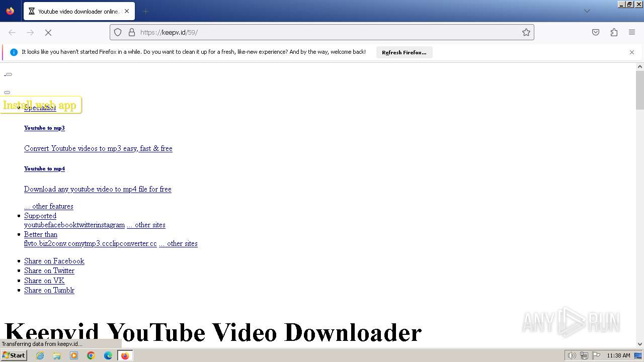Open the Extensions puzzle icon
The width and height of the screenshot is (644, 362).
point(614,32)
